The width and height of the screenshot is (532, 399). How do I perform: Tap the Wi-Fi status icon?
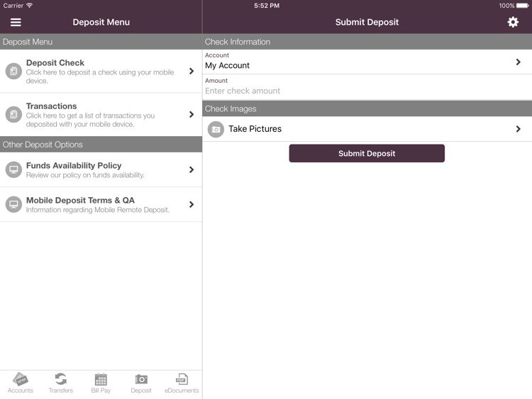pos(30,5)
